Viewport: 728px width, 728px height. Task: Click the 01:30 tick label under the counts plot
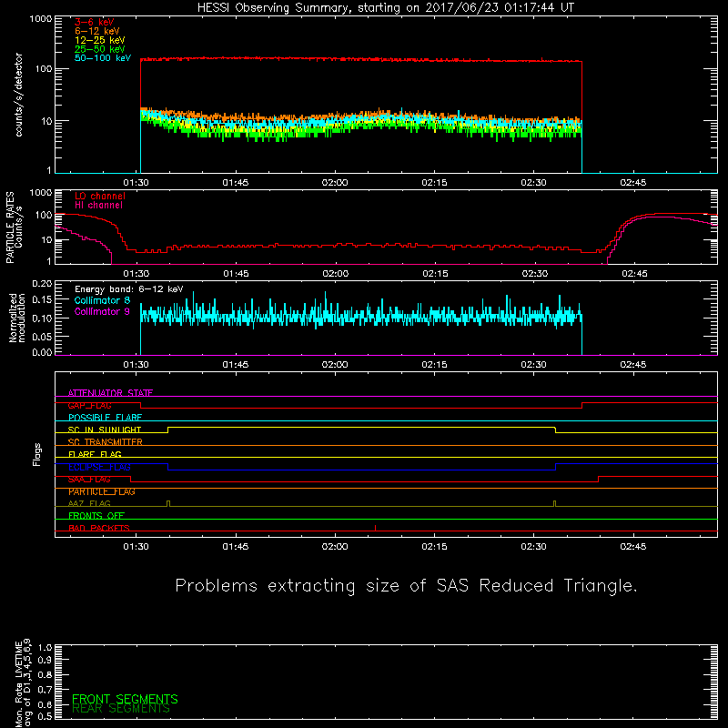pyautogui.click(x=136, y=183)
